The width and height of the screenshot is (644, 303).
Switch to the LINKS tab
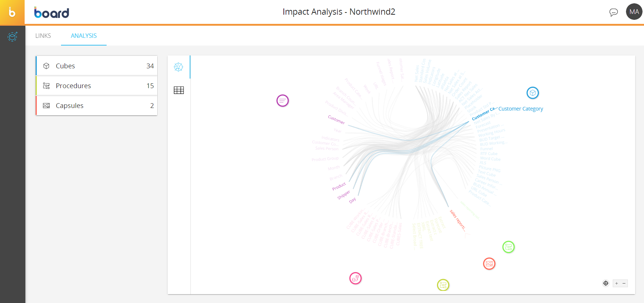pyautogui.click(x=43, y=36)
